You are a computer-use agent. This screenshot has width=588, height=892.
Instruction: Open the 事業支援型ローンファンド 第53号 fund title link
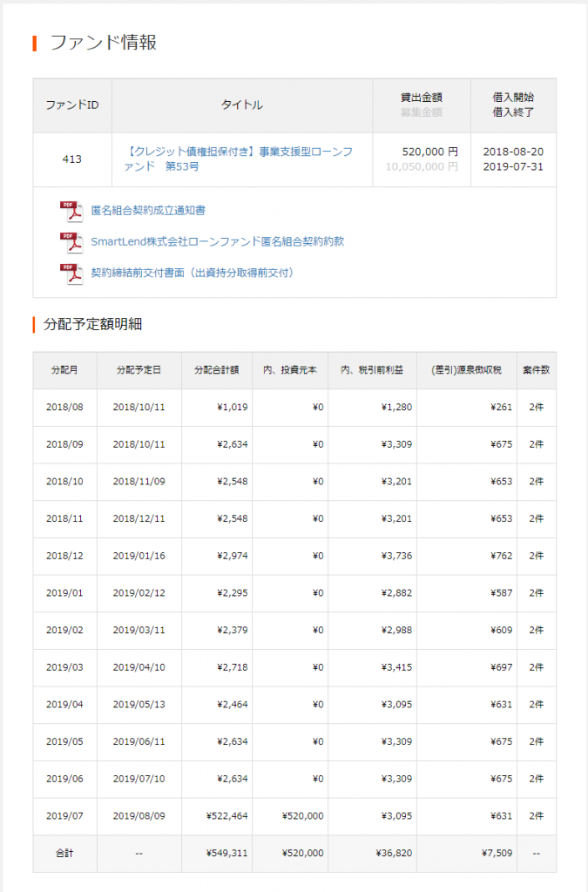click(x=240, y=159)
